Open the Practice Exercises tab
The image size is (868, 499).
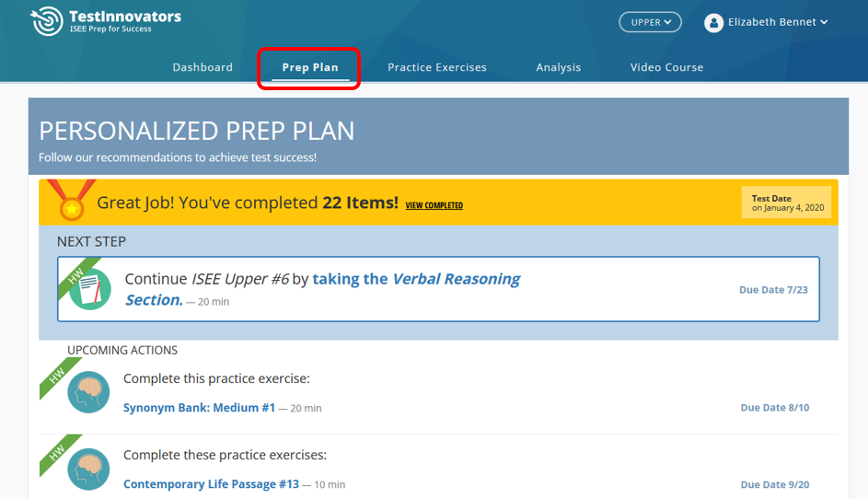(437, 67)
